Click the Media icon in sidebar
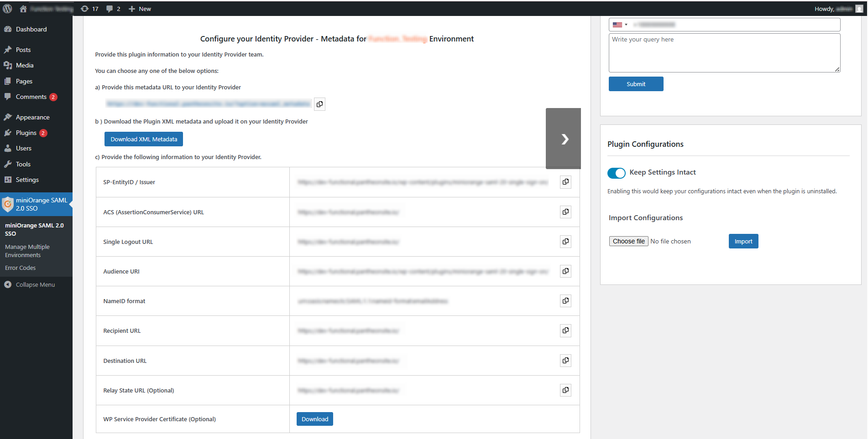 pos(8,65)
